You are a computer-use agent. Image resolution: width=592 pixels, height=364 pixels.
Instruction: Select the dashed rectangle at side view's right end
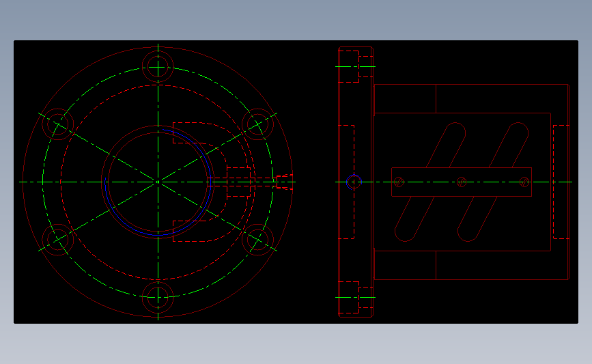pos(561,182)
